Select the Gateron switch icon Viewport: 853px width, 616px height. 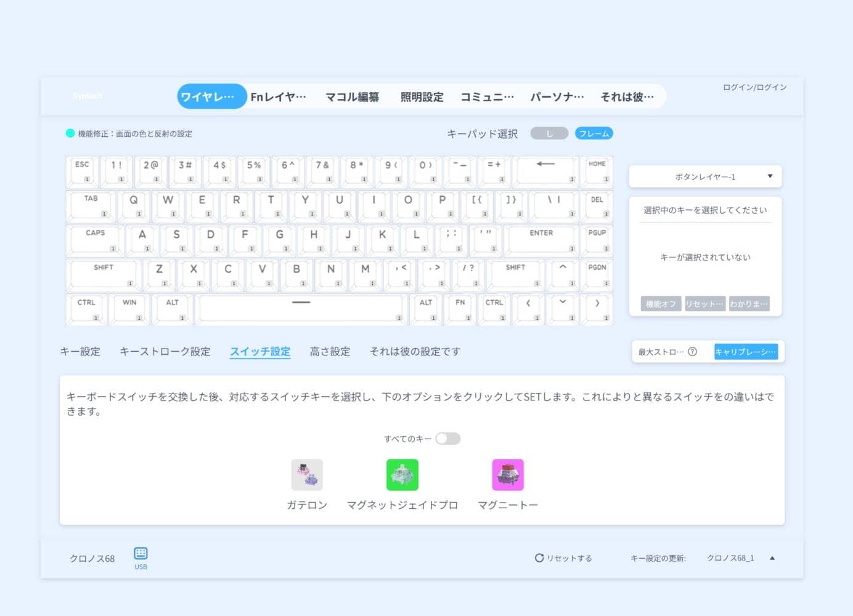point(307,475)
